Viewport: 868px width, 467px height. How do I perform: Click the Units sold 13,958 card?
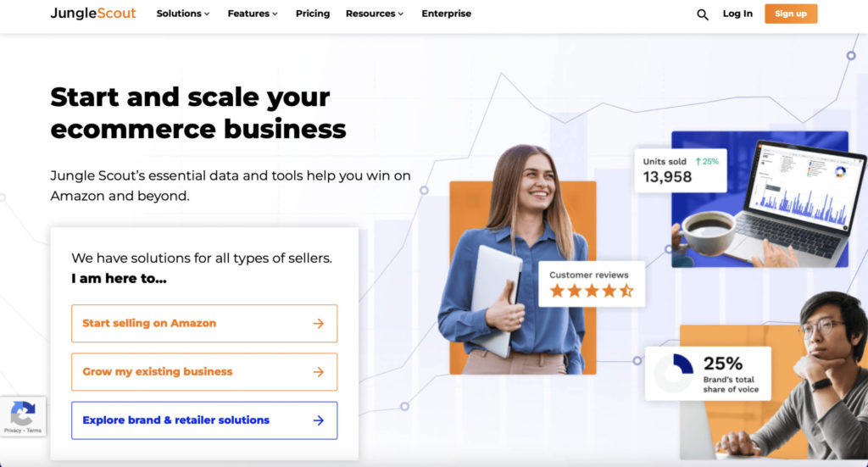(x=681, y=170)
